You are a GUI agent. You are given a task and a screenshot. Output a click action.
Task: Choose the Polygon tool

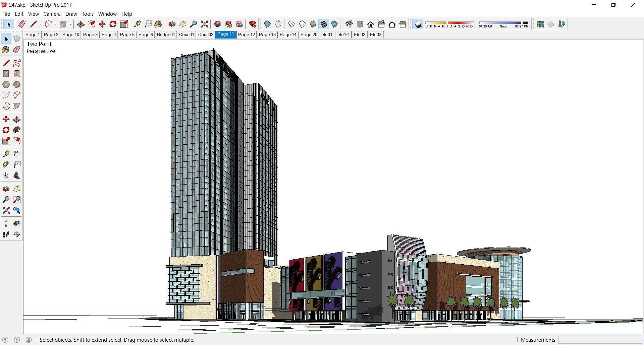pyautogui.click(x=17, y=84)
